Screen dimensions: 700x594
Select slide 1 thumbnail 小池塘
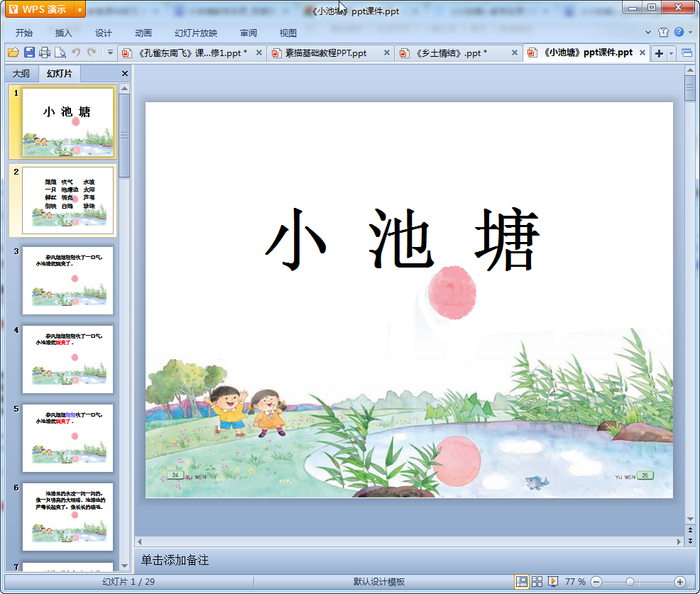point(68,122)
